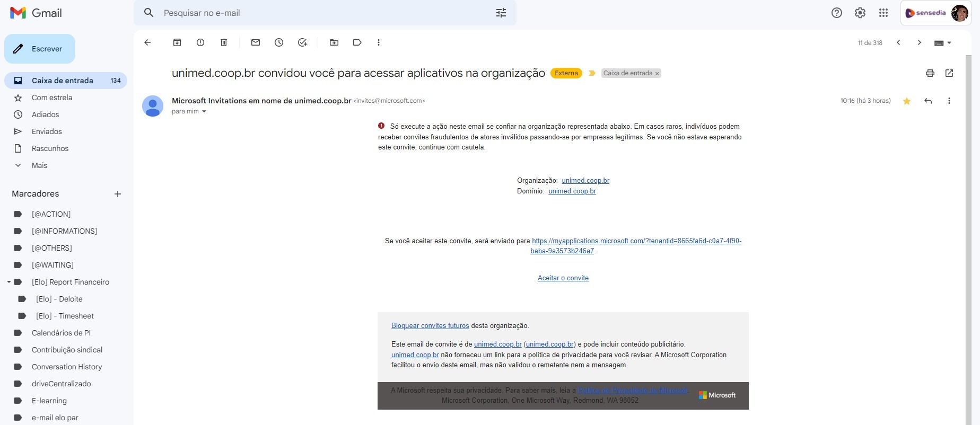The image size is (980, 425).
Task: Click the Externa badge
Action: 566,73
